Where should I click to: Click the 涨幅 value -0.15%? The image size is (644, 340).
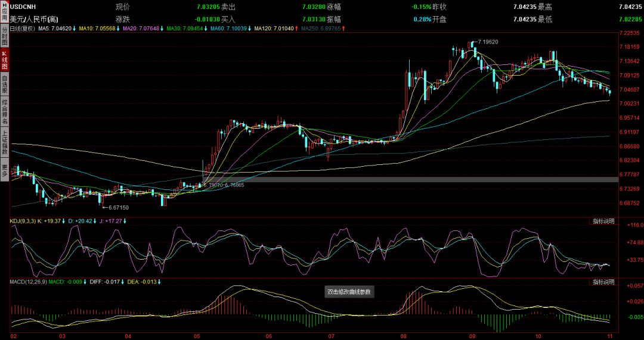click(422, 7)
